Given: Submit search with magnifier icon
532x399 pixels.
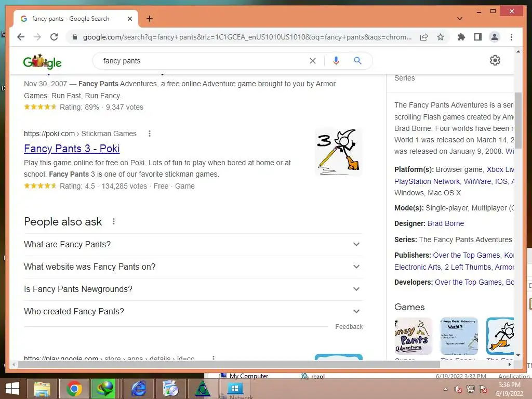Looking at the screenshot, I should pos(357,61).
